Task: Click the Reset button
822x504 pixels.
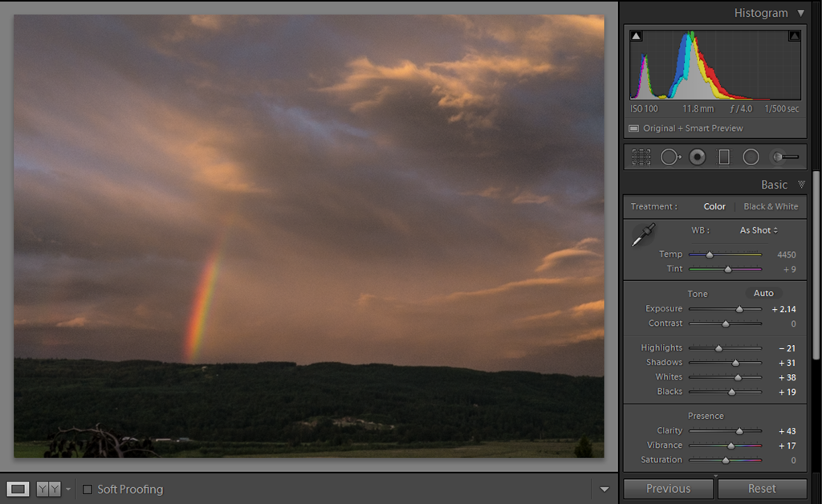Action: 762,489
